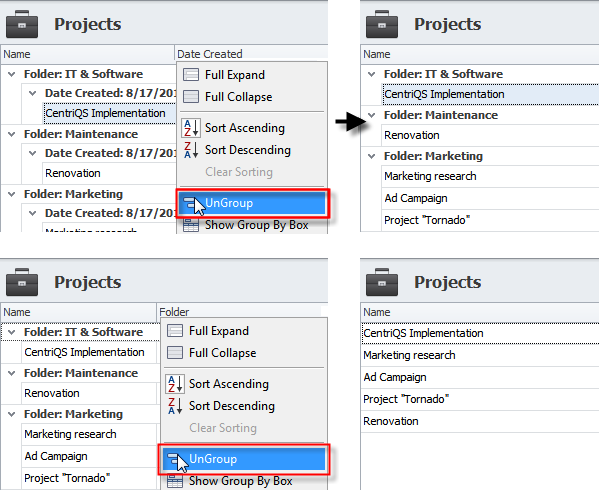This screenshot has width=599, height=490.
Task: Collapse Folder: Maintenance group beside the black arrow
Action: pos(372,115)
